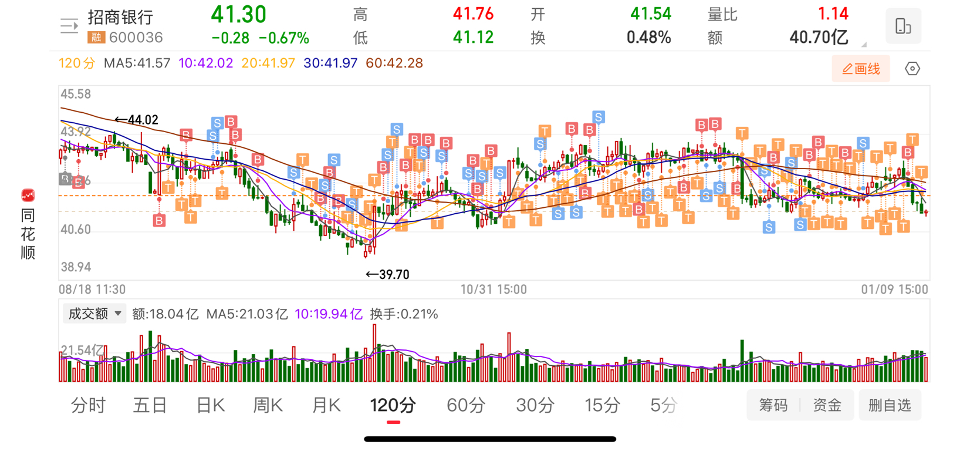Click the purple 10:19.94亿 volume label

[329, 314]
